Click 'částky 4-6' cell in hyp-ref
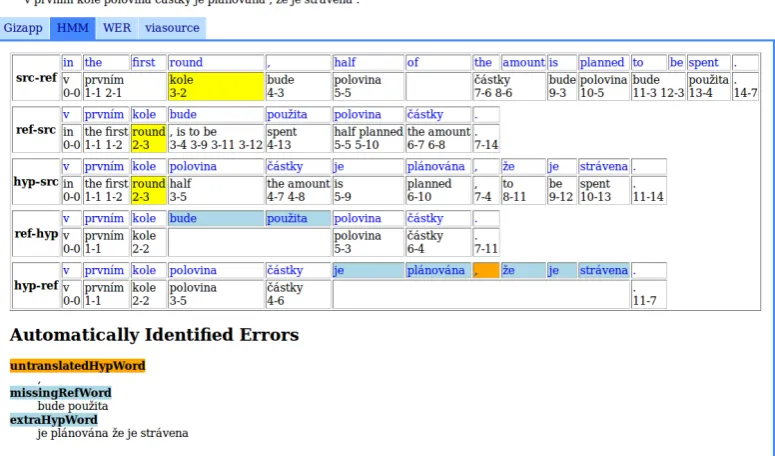This screenshot has height=456, width=775. tap(298, 294)
